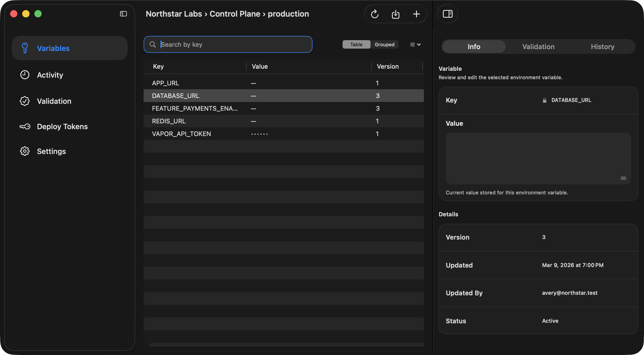Click the Validation item in the sidebar
The width and height of the screenshot is (644, 355).
[x=54, y=101]
